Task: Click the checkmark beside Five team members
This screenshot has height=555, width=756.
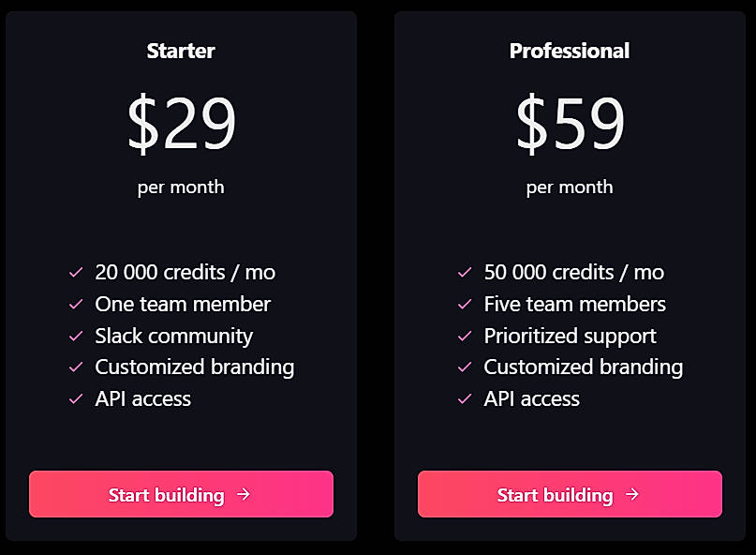Action: click(465, 304)
